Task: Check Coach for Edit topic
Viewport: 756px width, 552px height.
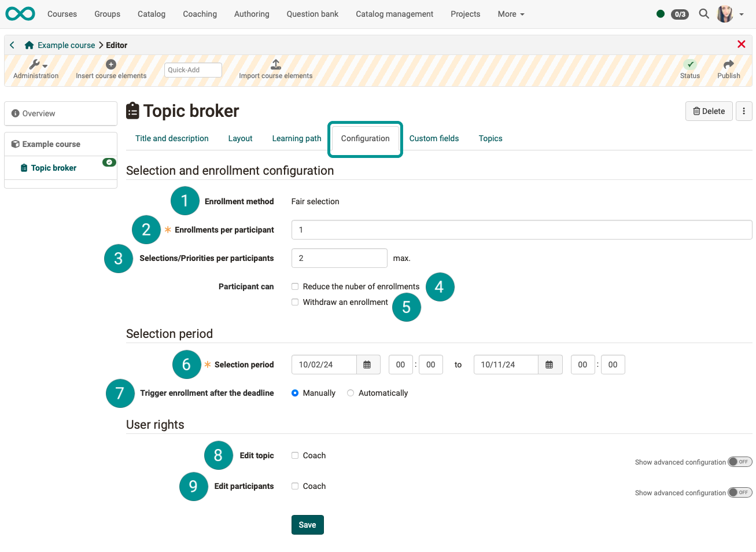Action: tap(295, 455)
